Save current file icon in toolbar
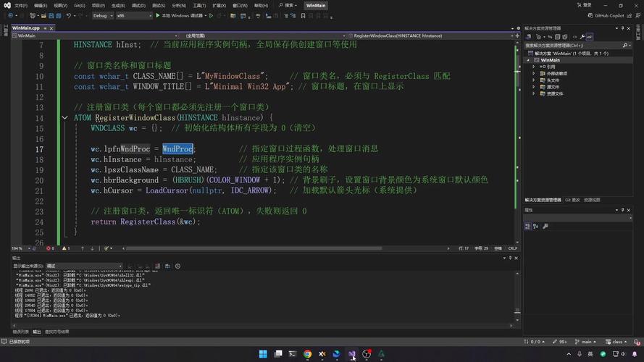This screenshot has height=362, width=644. click(x=51, y=16)
